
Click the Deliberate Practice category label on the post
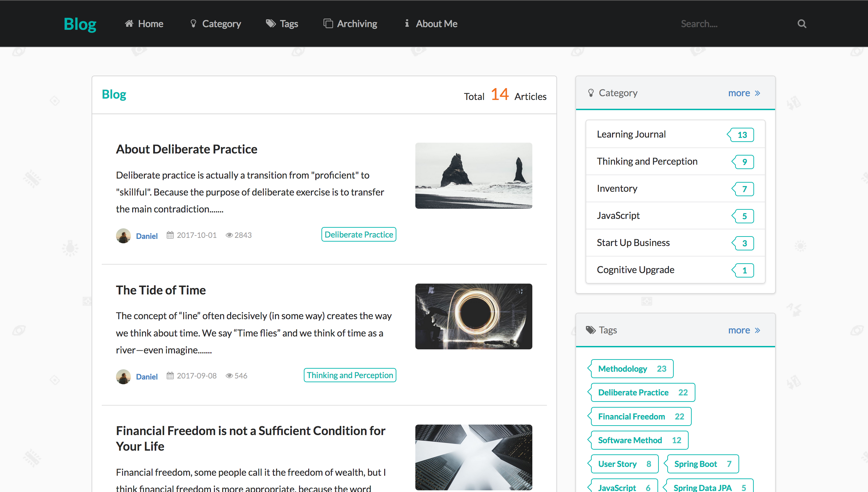(x=359, y=234)
